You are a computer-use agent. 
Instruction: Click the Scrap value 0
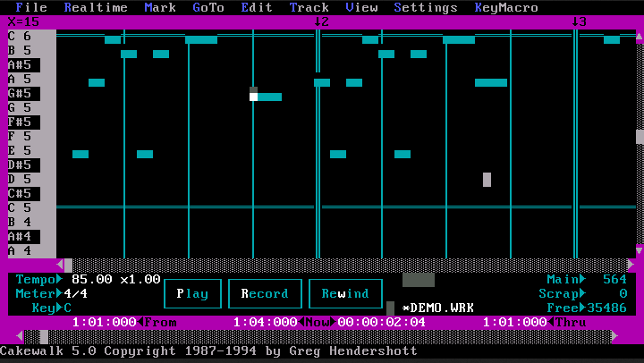point(623,293)
